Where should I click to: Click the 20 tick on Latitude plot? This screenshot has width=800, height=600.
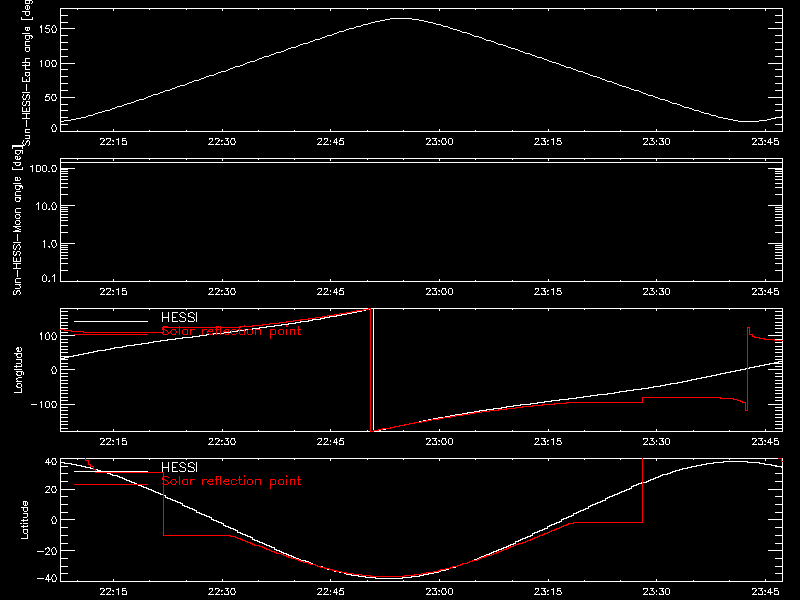[x=51, y=490]
